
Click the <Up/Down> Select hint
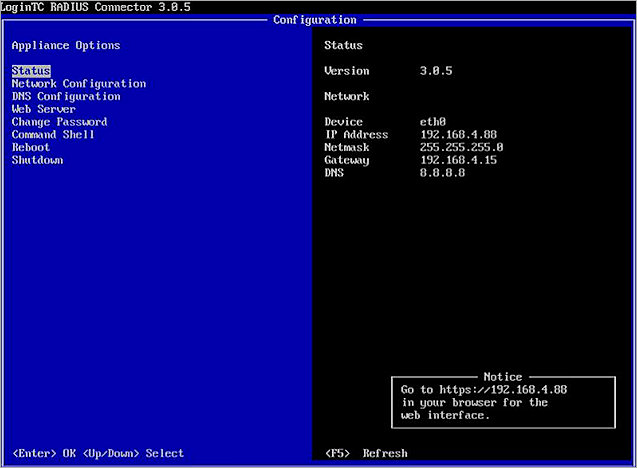click(133, 453)
